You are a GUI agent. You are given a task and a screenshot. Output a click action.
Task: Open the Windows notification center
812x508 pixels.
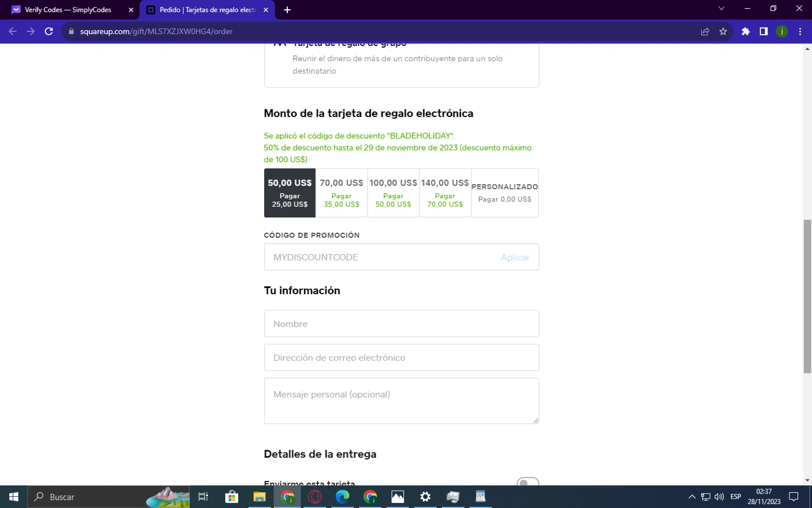coord(794,497)
